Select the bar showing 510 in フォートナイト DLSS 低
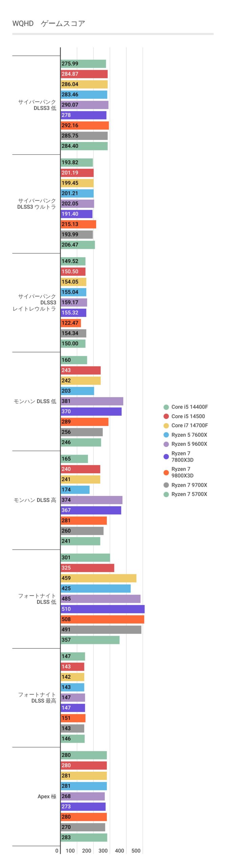226x868 pixels. [103, 609]
